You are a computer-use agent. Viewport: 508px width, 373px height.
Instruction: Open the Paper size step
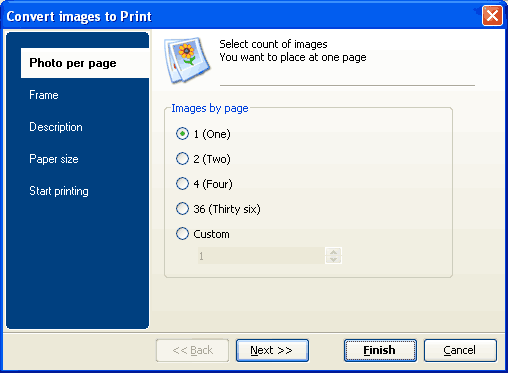click(54, 159)
